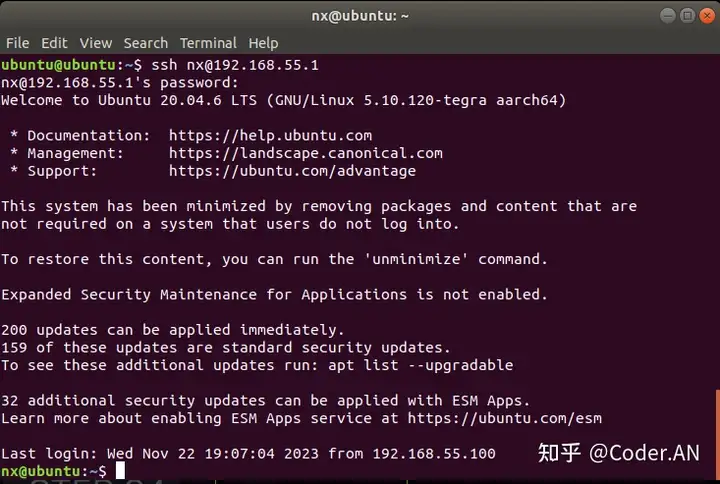Open the File menu
This screenshot has width=720, height=484.
point(17,43)
